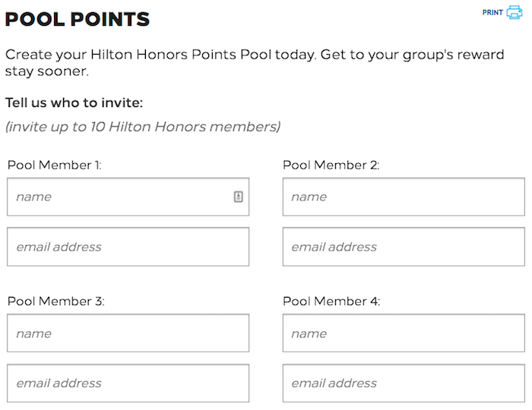Focus the Pool Member 3 name field
Image resolution: width=532 pixels, height=410 pixels.
[x=128, y=333]
